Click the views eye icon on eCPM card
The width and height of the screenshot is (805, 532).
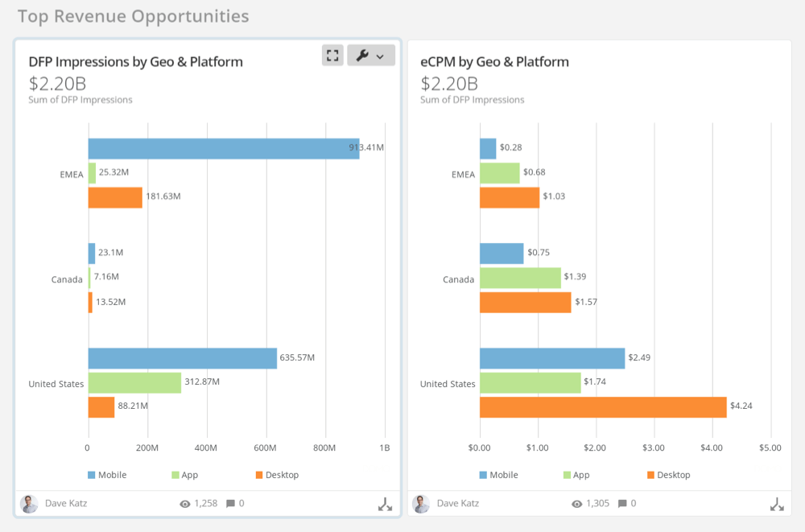coord(577,504)
